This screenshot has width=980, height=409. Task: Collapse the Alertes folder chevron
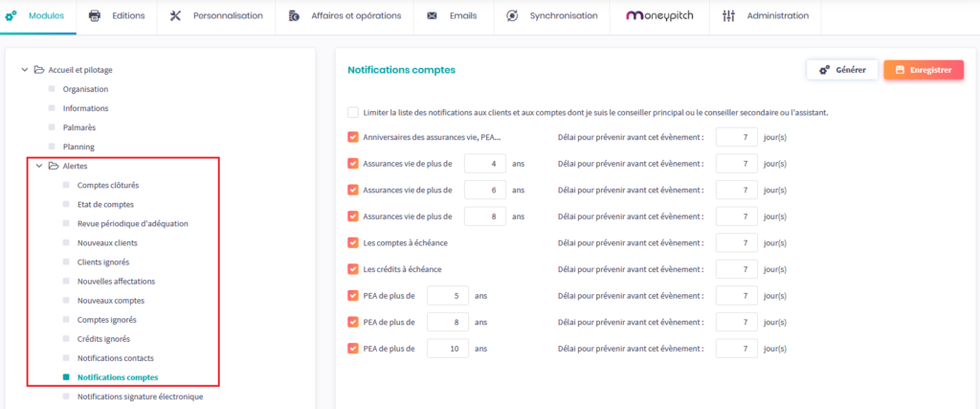click(x=39, y=166)
